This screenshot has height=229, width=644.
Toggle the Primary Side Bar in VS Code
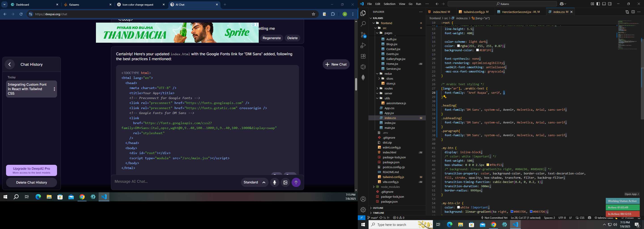(598, 4)
